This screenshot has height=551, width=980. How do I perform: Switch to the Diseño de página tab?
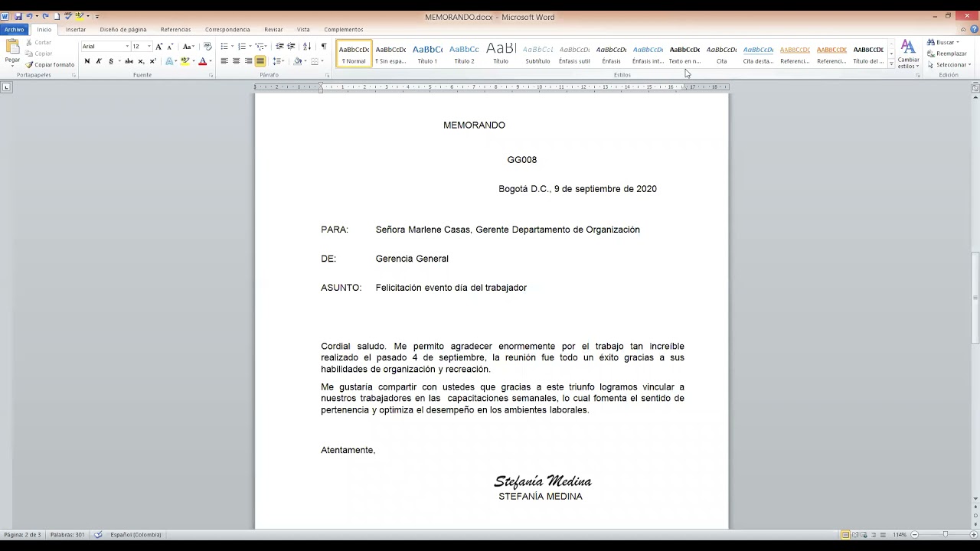pos(123,30)
